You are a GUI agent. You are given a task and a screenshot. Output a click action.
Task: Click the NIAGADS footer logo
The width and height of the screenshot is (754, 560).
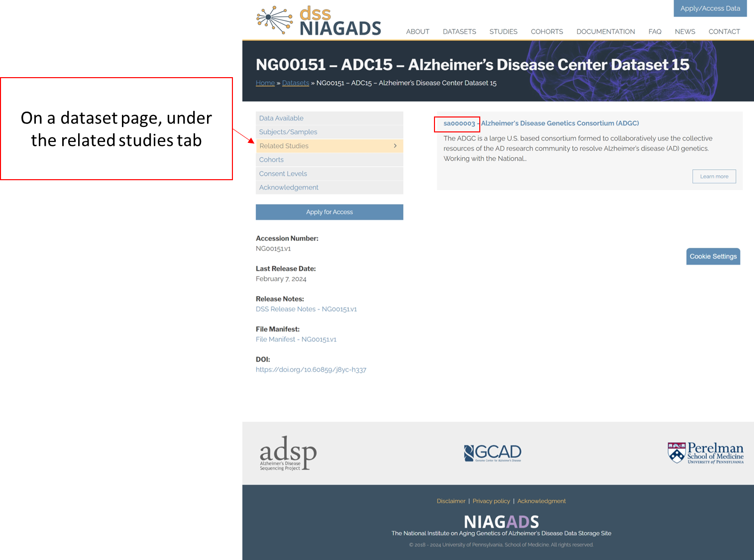pos(501,522)
